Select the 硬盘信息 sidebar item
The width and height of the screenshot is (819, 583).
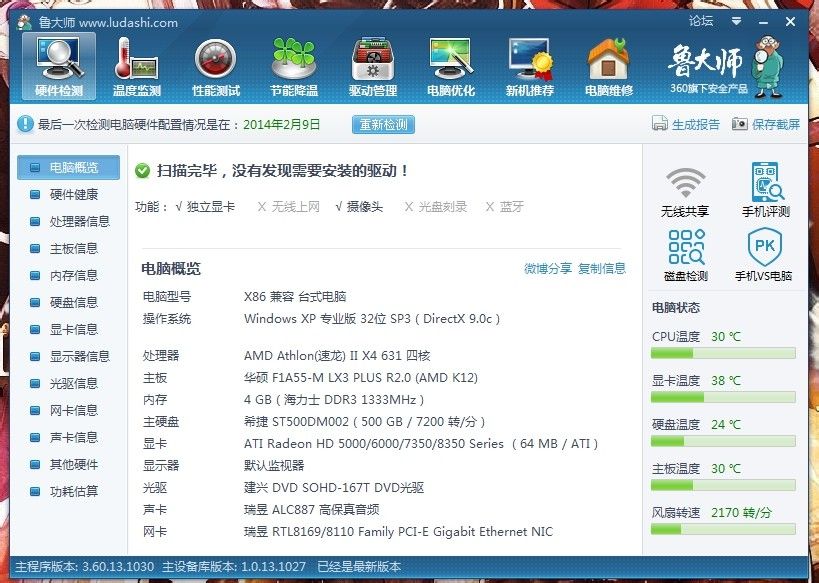68,302
